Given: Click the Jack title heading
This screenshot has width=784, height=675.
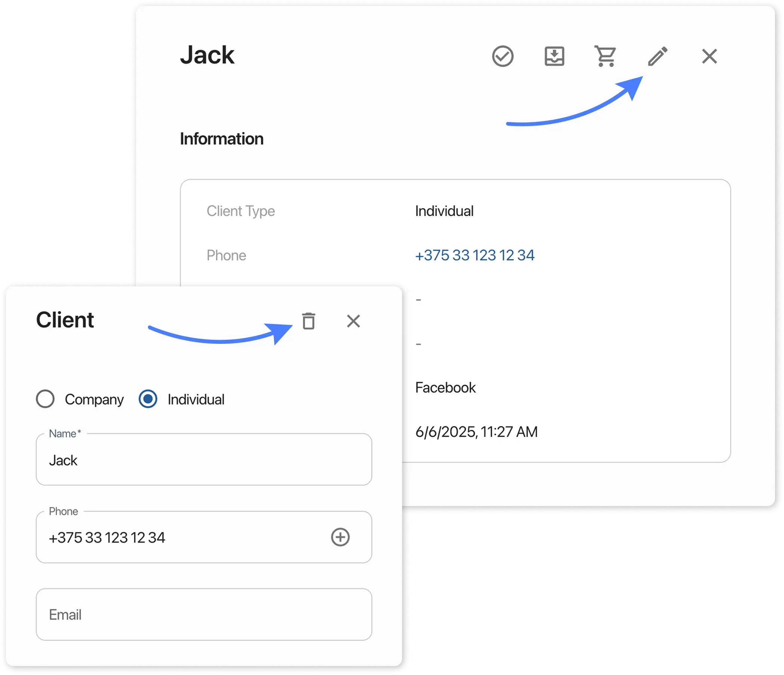Looking at the screenshot, I should tap(207, 55).
